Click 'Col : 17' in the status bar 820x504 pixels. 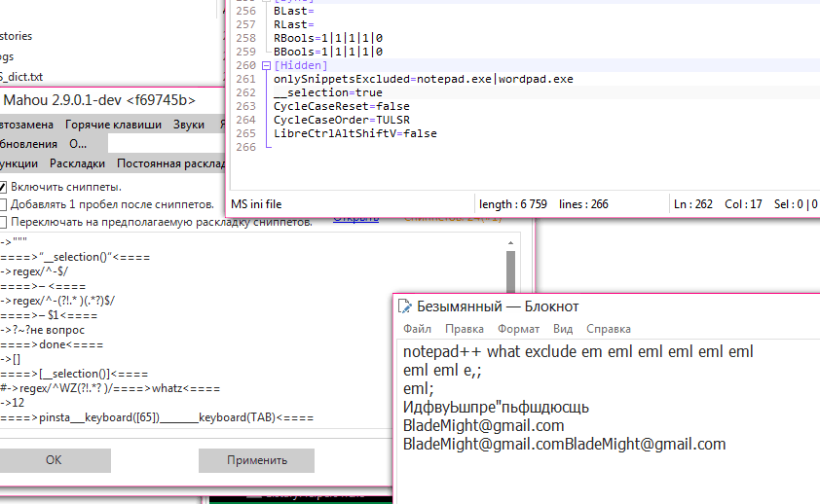pyautogui.click(x=743, y=204)
